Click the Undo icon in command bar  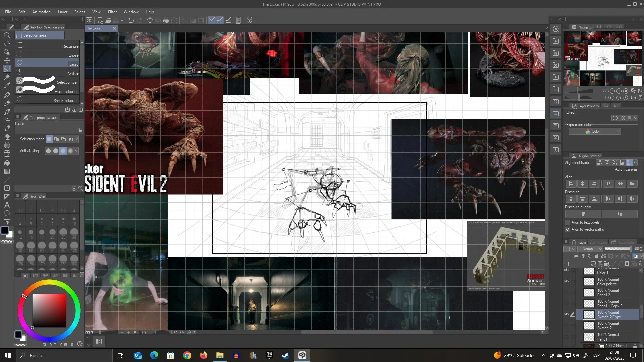point(131,20)
